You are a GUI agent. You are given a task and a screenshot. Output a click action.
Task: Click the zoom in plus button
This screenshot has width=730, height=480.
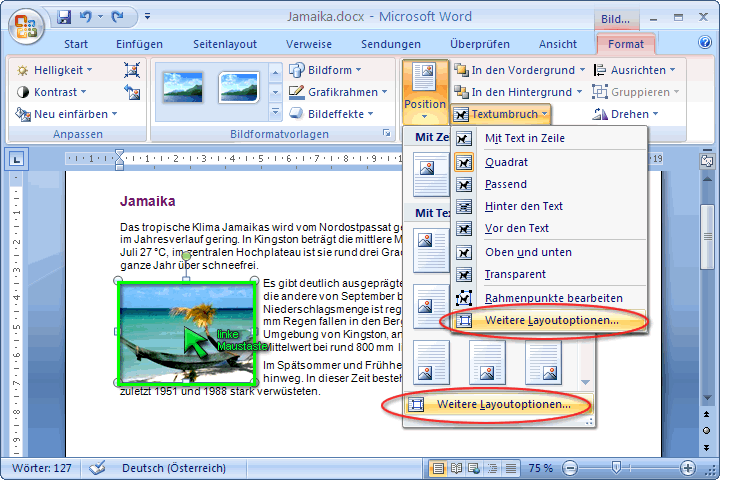(688, 468)
